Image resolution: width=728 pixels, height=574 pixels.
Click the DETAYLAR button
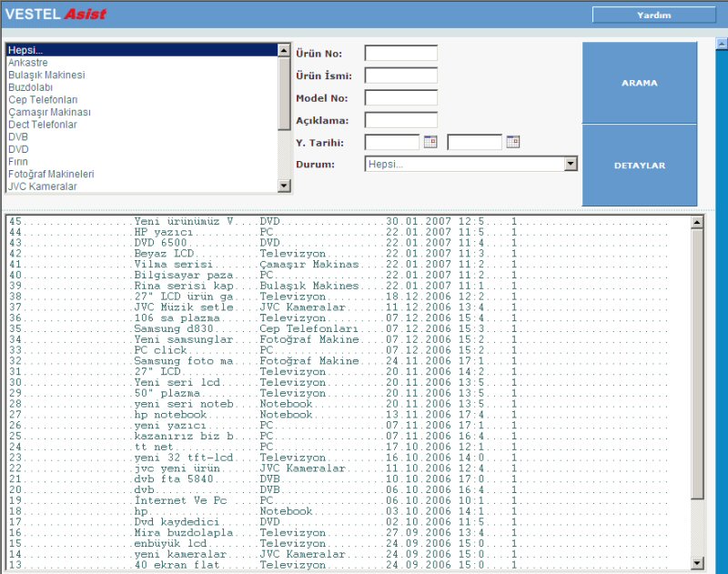point(640,166)
